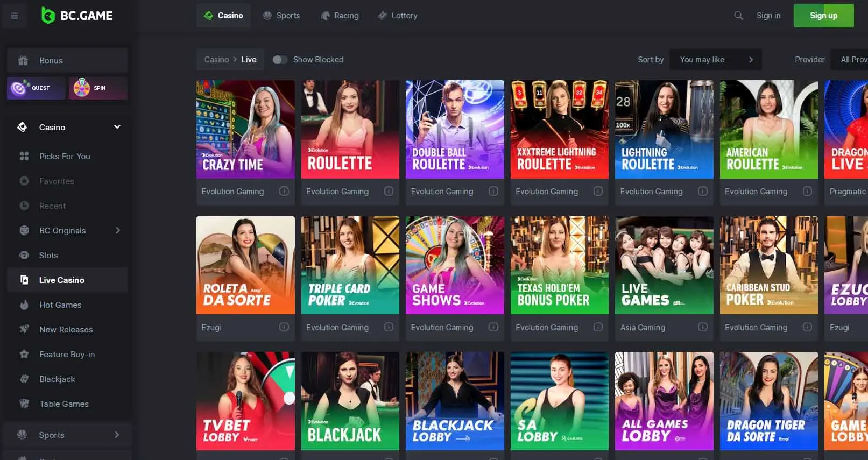The height and width of the screenshot is (460, 868).
Task: Switch to the Sports tab
Action: pos(281,16)
